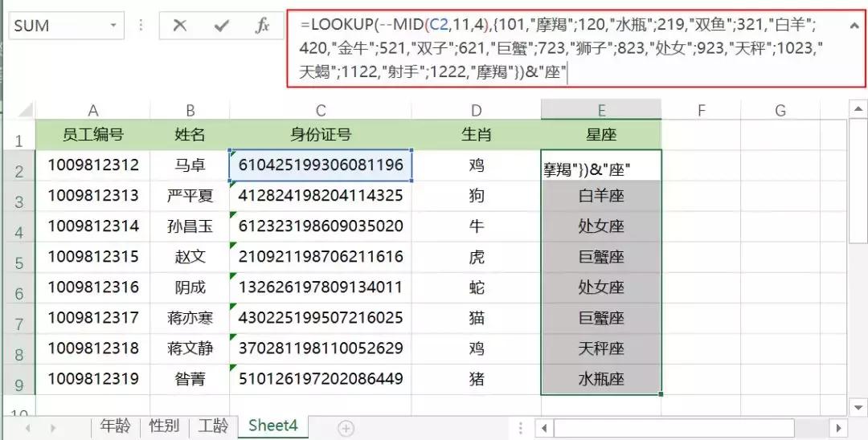Select constellation cell 白羊座
The height and width of the screenshot is (440, 868).
point(601,196)
